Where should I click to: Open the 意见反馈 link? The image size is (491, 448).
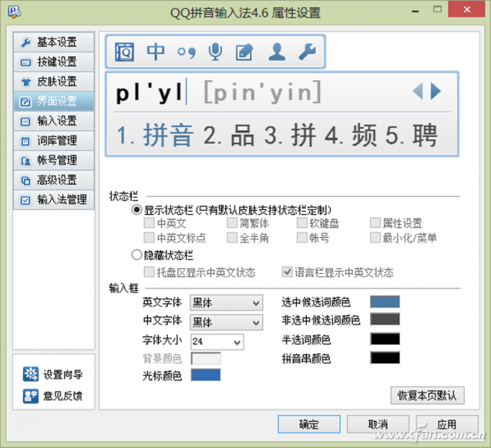pyautogui.click(x=63, y=396)
